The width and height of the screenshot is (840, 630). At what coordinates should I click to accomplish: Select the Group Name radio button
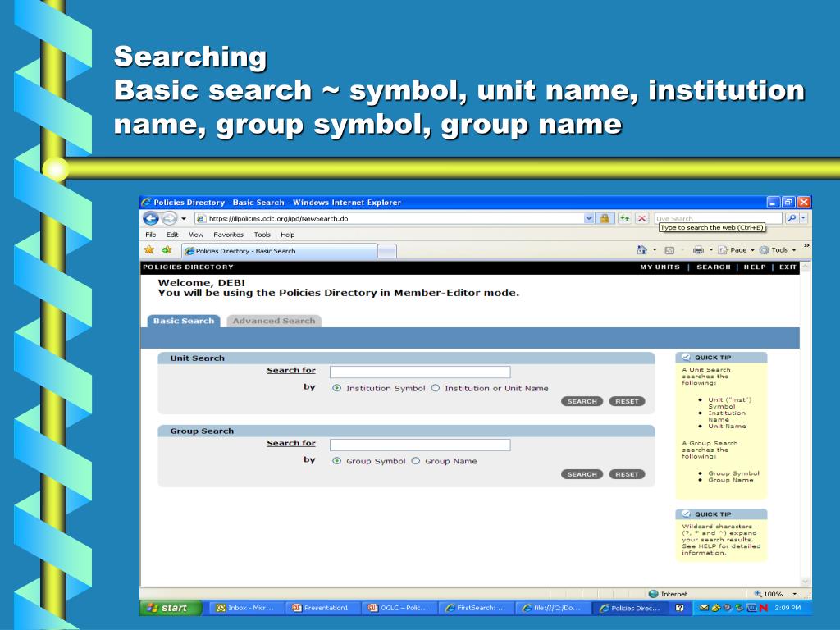pos(416,461)
